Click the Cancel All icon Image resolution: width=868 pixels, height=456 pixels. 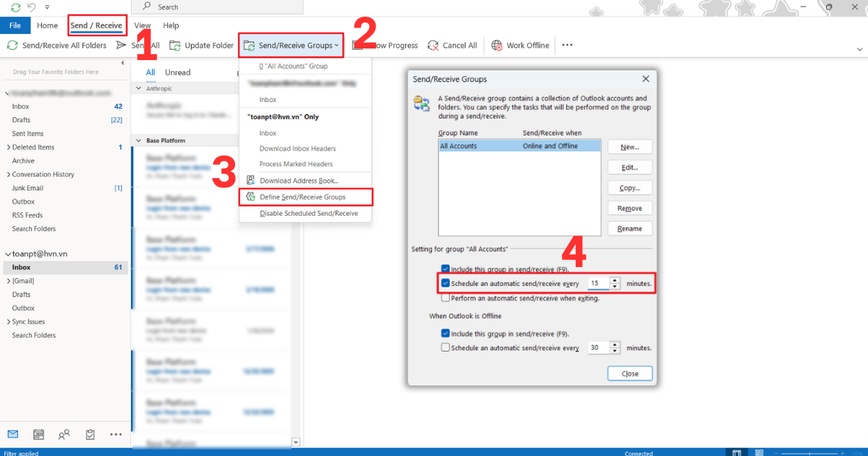(x=433, y=46)
